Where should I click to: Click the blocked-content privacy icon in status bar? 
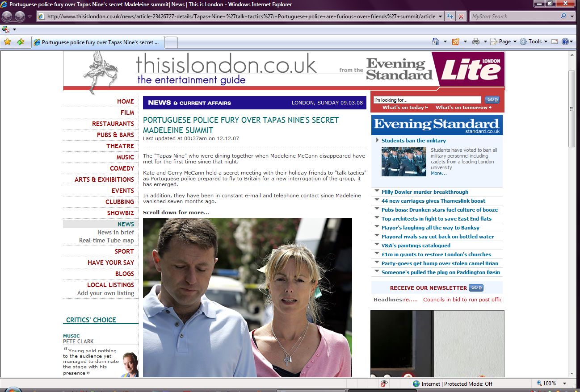(x=384, y=384)
